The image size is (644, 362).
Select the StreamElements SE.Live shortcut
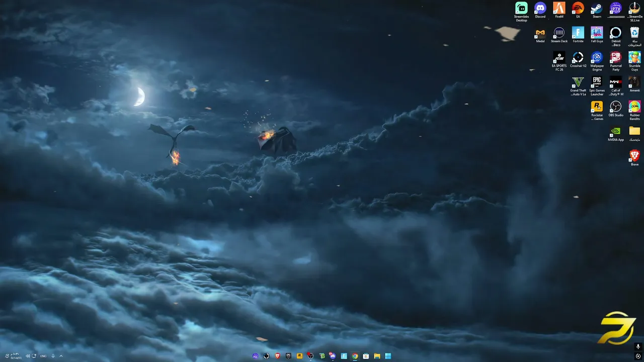(634, 12)
